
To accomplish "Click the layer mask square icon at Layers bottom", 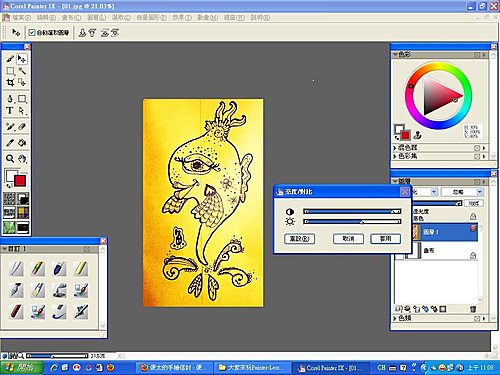I will click(443, 309).
